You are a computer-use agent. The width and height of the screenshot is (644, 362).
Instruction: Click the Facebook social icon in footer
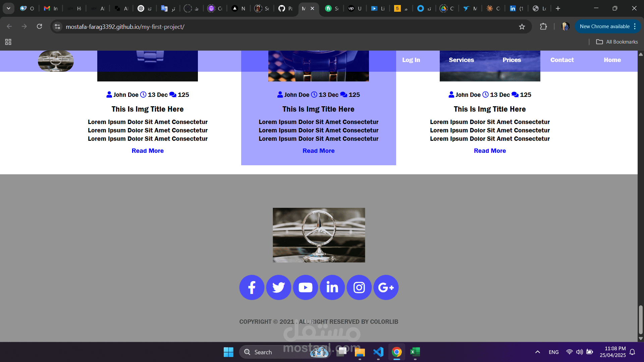252,288
